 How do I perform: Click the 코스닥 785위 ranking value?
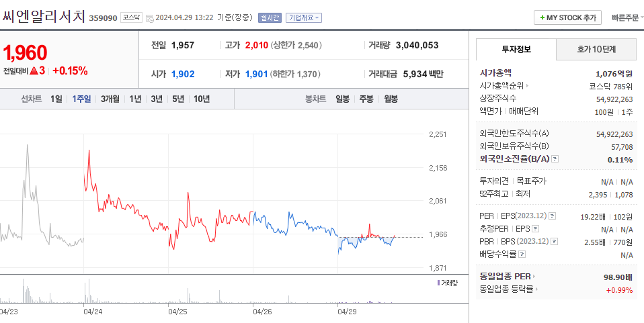[x=611, y=87]
